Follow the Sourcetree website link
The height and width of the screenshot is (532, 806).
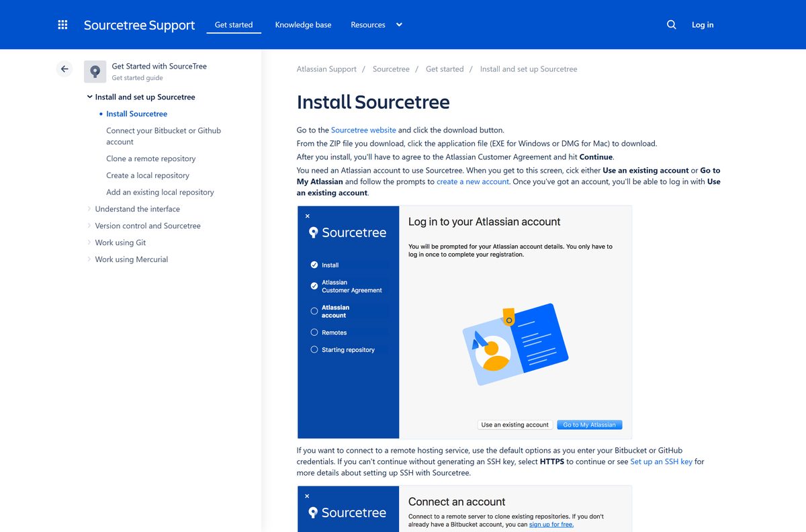pos(363,130)
